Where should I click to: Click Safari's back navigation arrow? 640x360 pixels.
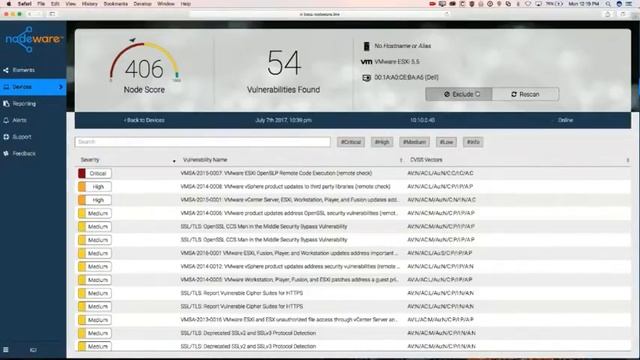pyautogui.click(x=30, y=14)
